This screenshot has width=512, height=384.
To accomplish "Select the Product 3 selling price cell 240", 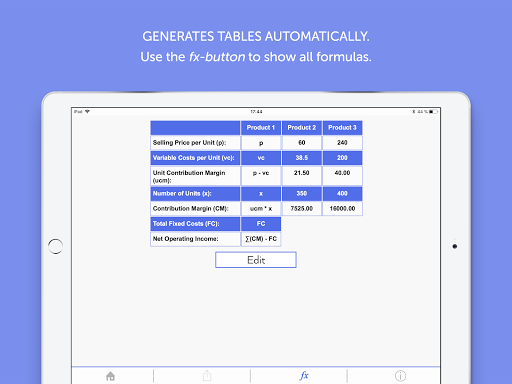I will 342,143.
